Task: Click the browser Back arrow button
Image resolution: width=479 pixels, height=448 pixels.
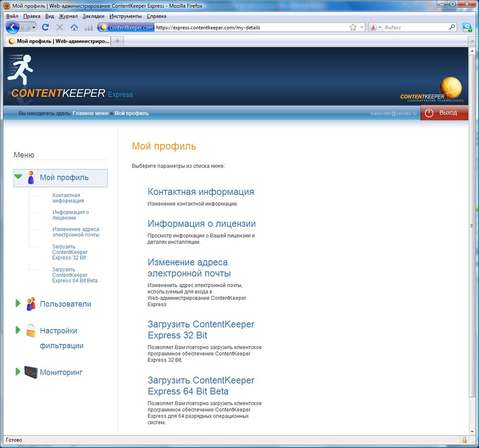Action: click(13, 28)
